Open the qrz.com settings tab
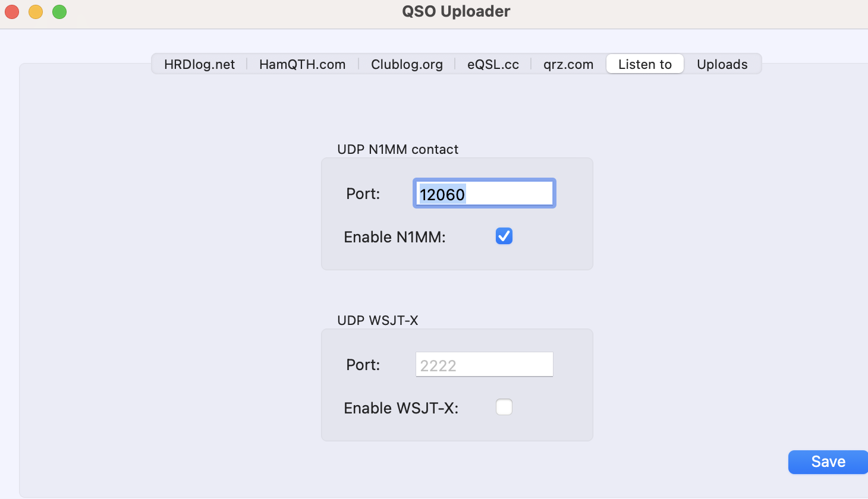This screenshot has width=868, height=499. (x=568, y=64)
